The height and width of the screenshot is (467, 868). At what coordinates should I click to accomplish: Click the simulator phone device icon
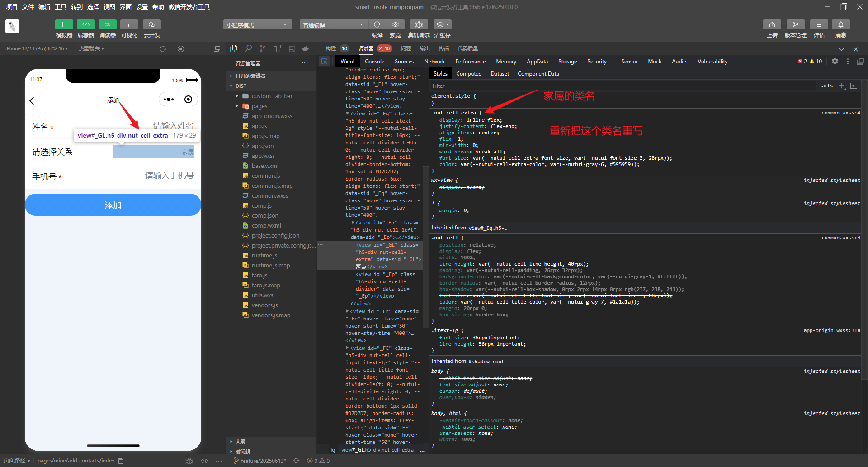pos(199,49)
